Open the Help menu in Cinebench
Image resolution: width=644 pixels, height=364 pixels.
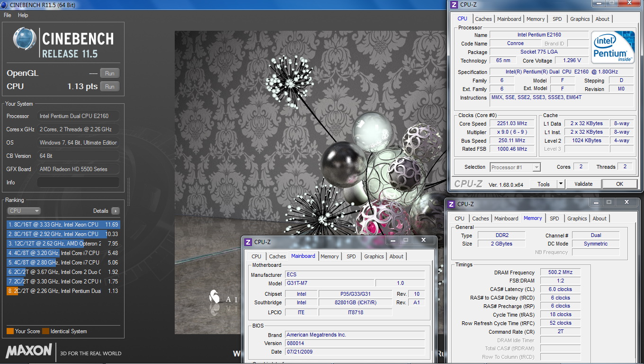[23, 15]
